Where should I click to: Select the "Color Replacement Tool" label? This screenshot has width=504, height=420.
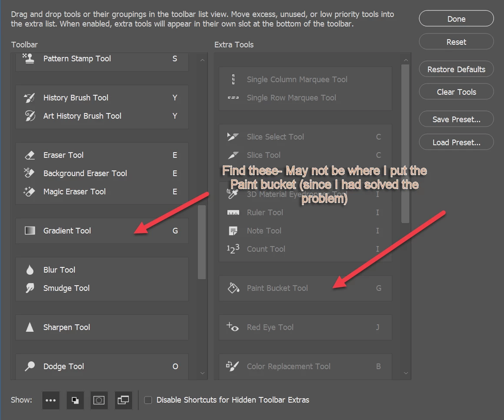click(289, 367)
